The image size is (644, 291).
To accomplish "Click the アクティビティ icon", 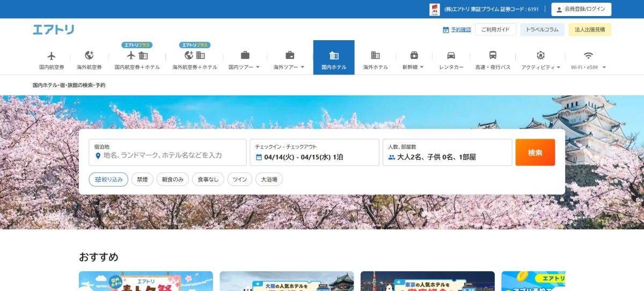I will pos(540,55).
